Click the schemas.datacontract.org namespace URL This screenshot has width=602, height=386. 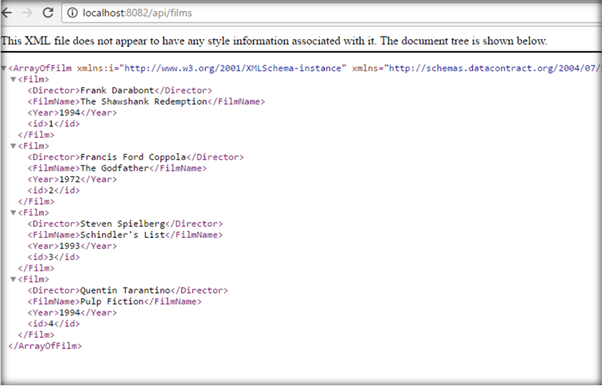coord(495,68)
